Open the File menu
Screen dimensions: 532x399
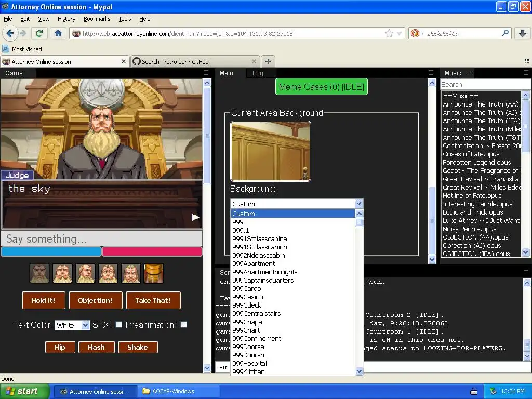(x=8, y=19)
